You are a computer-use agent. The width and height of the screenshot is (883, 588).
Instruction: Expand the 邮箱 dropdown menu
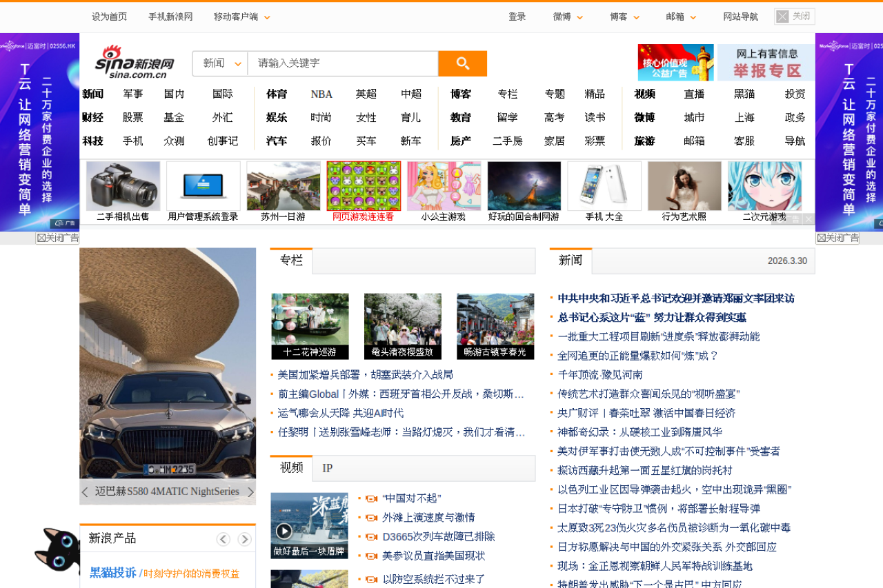tap(681, 17)
